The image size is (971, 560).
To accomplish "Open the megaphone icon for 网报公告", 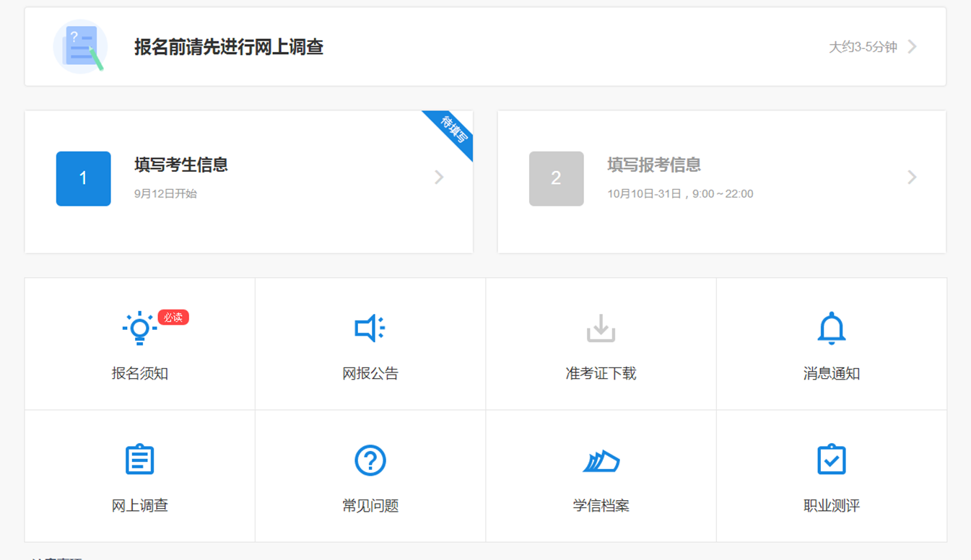I will 370,328.
